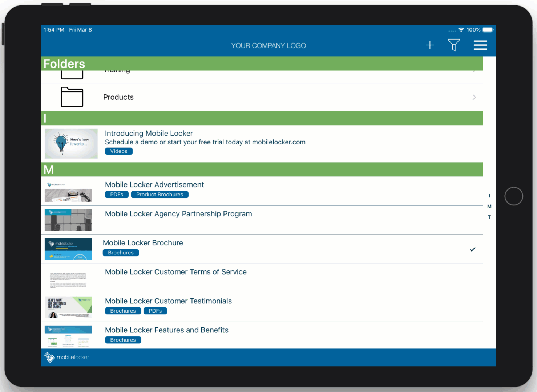Viewport: 537px width, 392px height.
Task: Tap Brochures tag under Mobile Locker Brochure
Action: point(121,253)
